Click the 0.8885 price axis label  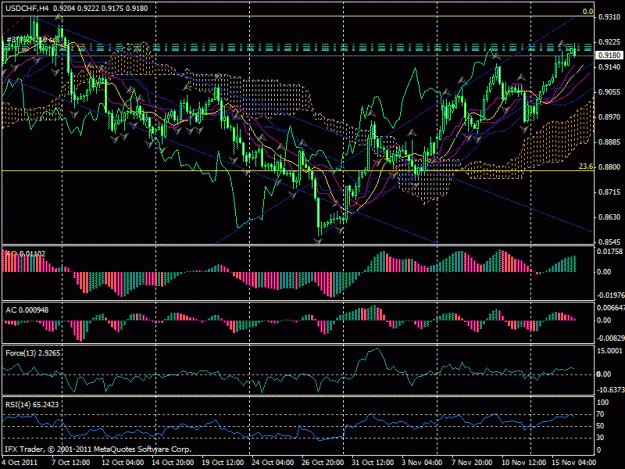[609, 142]
